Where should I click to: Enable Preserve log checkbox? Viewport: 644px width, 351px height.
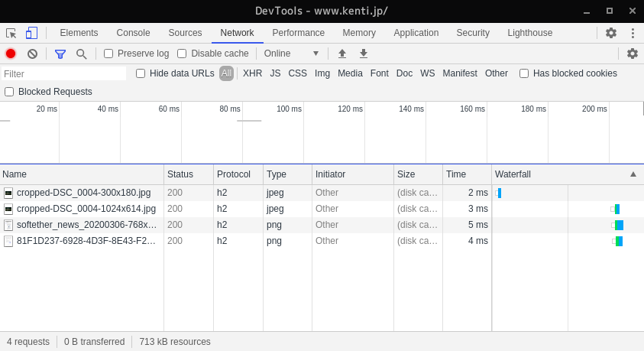(x=108, y=54)
